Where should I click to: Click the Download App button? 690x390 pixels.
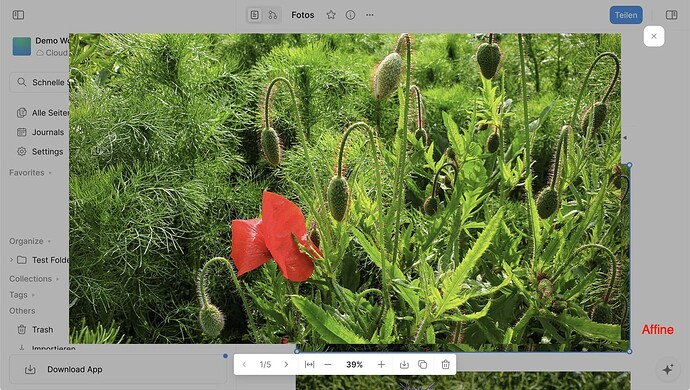point(118,369)
